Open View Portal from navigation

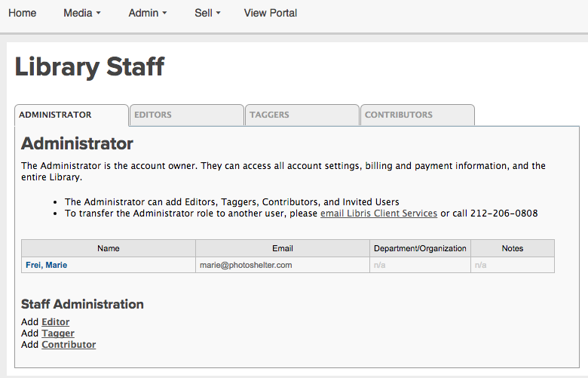pos(271,13)
